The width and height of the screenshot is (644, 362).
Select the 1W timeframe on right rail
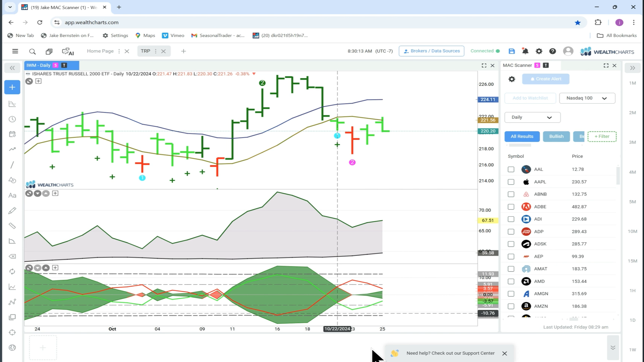[x=632, y=350]
